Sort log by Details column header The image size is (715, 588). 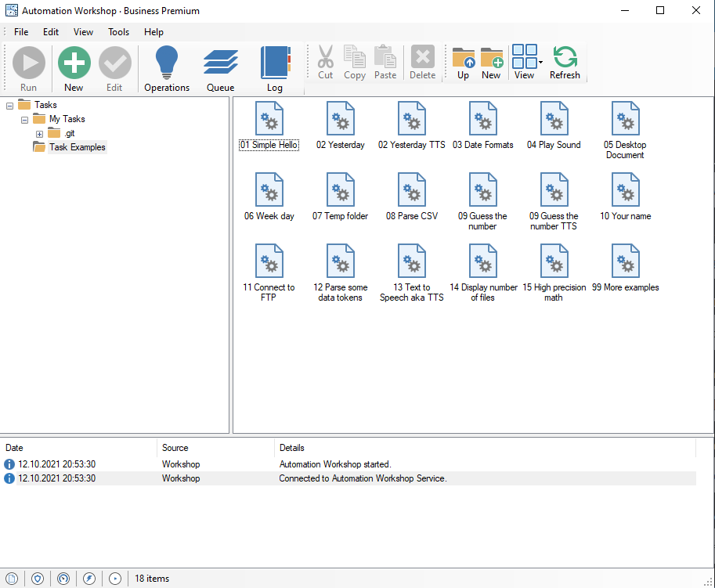click(x=486, y=448)
